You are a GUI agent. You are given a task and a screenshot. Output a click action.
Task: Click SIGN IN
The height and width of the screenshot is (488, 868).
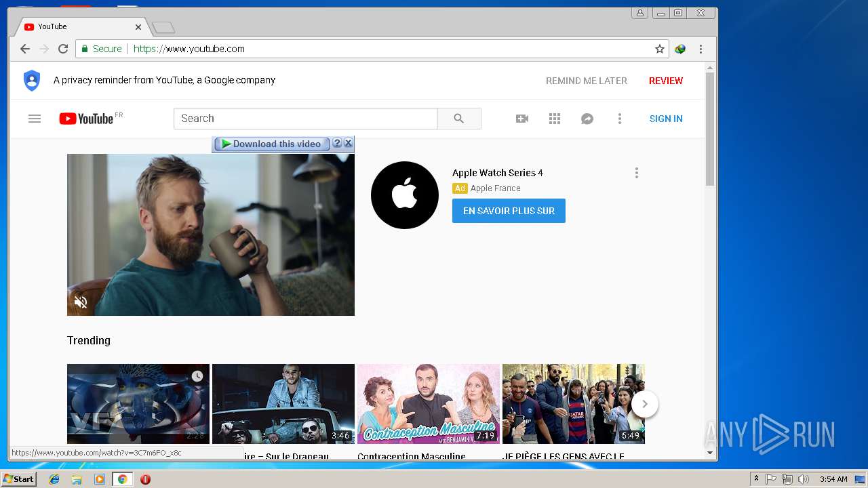666,119
